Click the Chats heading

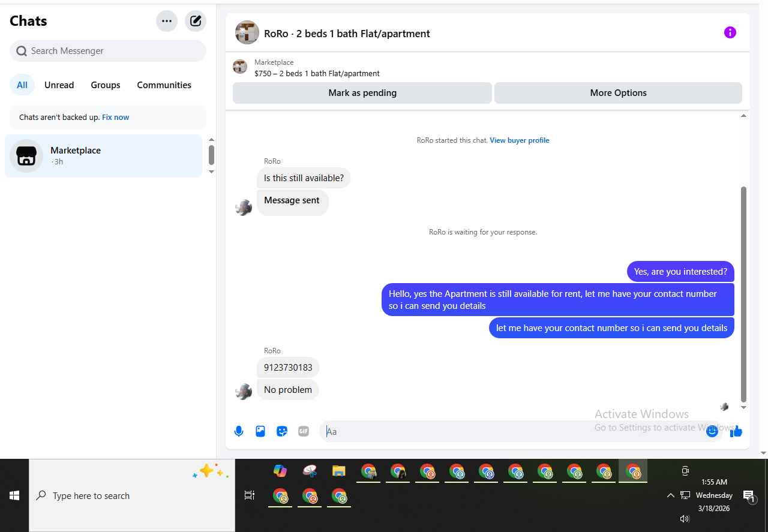pyautogui.click(x=28, y=21)
